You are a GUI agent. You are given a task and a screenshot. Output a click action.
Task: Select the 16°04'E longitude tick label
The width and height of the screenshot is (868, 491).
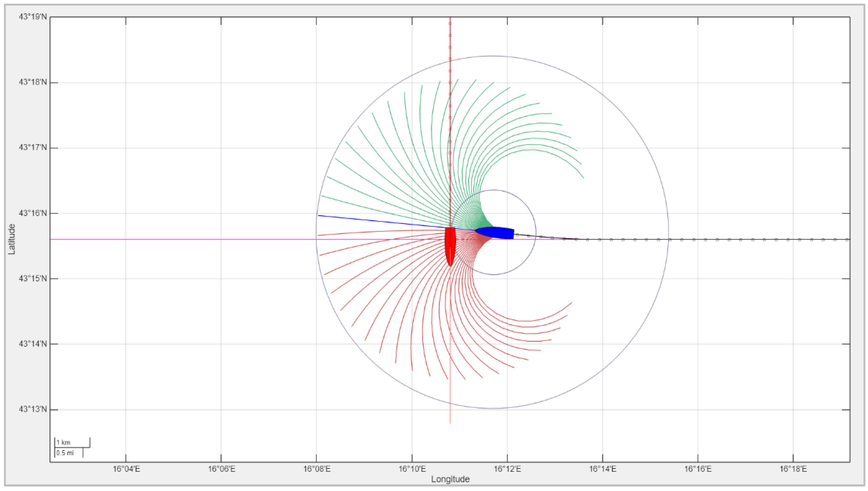click(126, 469)
